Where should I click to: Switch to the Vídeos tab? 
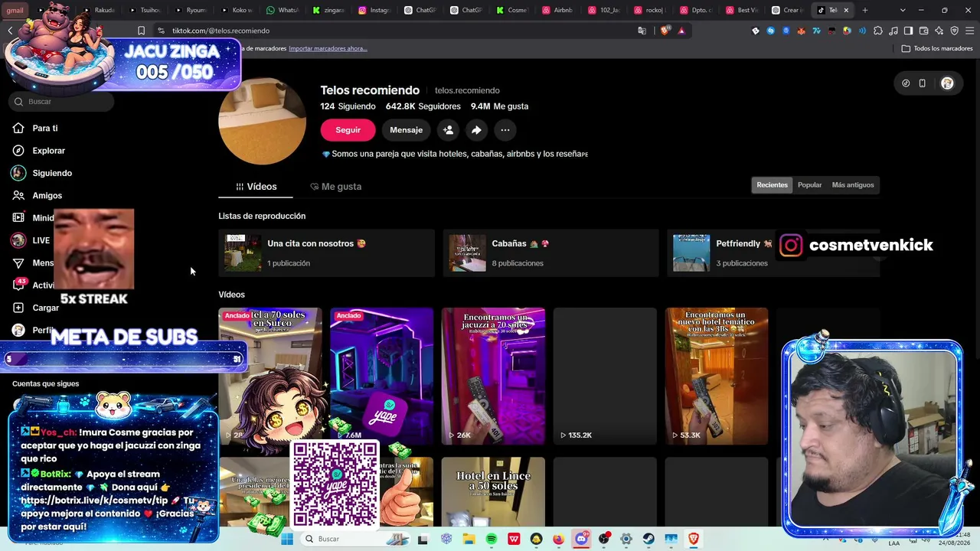(256, 187)
